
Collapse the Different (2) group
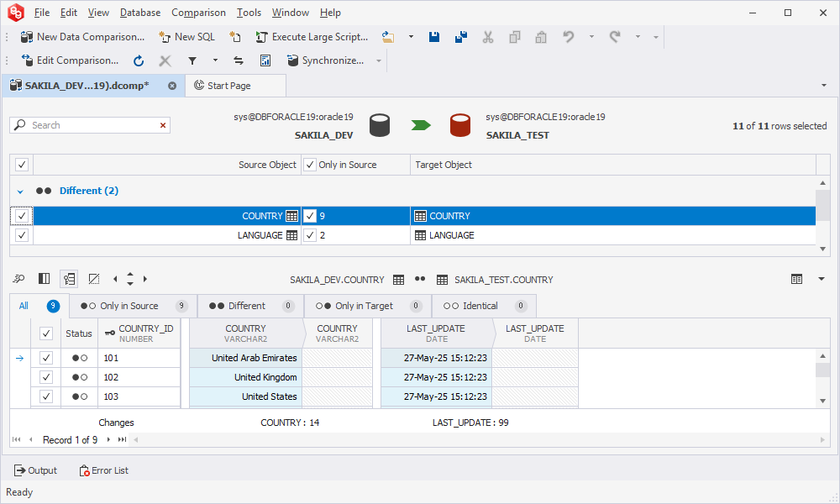click(x=20, y=192)
